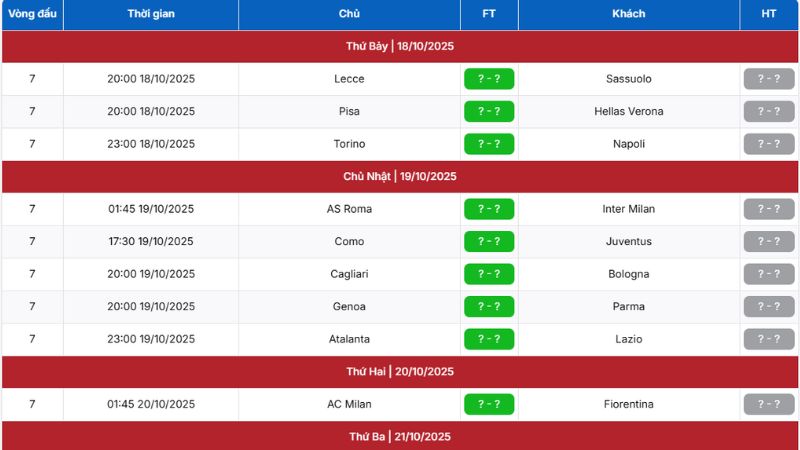Image resolution: width=800 pixels, height=450 pixels.
Task: Open the Torino team link
Action: pos(349,144)
